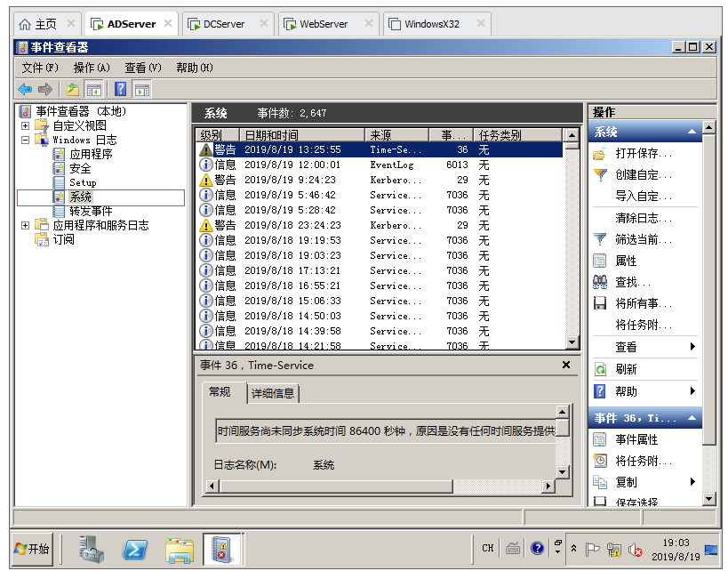The image size is (728, 571).
Task: Collapse the 事件 36 actions section header
Action: pyautogui.click(x=692, y=418)
